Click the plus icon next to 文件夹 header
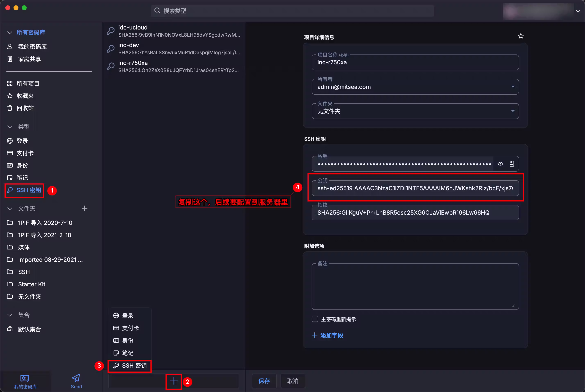The image size is (585, 392). tap(85, 208)
